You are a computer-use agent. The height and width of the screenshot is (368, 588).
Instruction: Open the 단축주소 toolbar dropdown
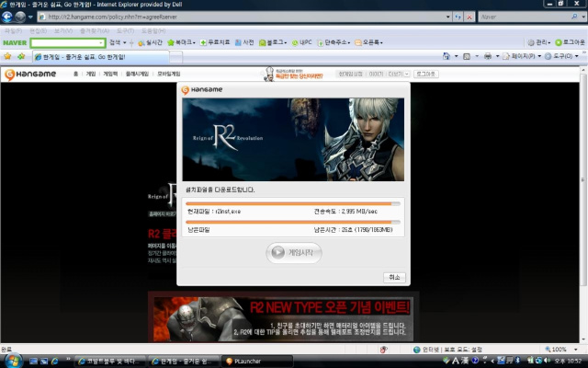point(334,43)
